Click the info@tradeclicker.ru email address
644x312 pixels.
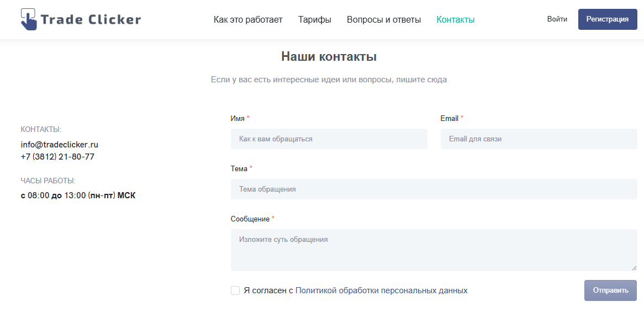[60, 145]
